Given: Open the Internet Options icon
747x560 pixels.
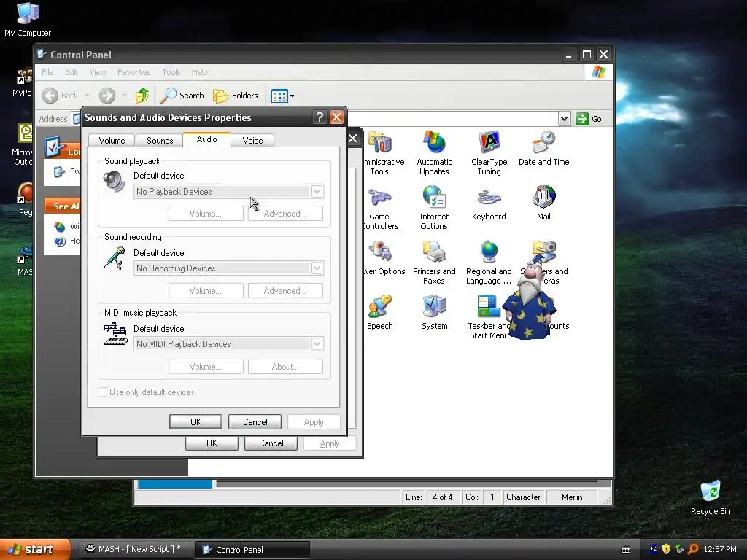Looking at the screenshot, I should [x=434, y=208].
